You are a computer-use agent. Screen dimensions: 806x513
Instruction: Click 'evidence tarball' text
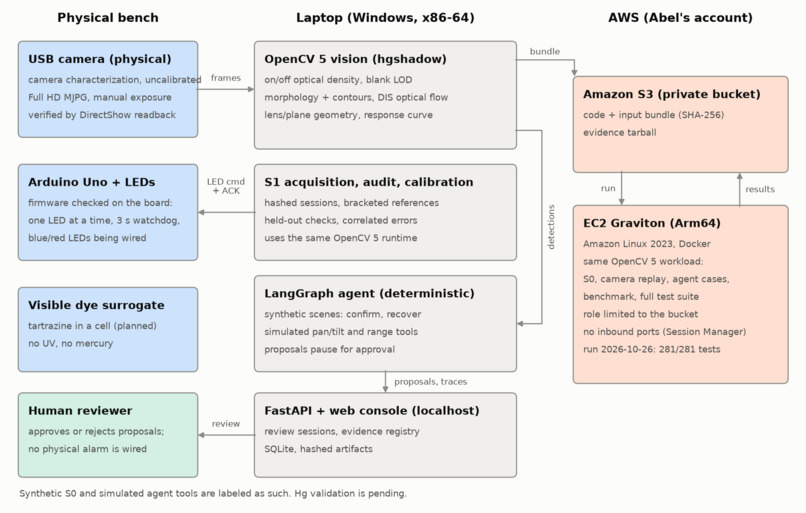619,132
